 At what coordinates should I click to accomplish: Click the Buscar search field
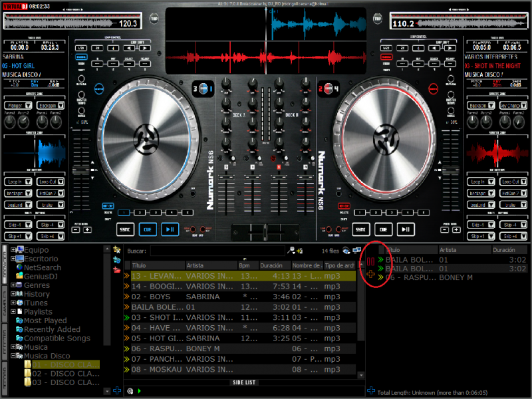pyautogui.click(x=216, y=251)
